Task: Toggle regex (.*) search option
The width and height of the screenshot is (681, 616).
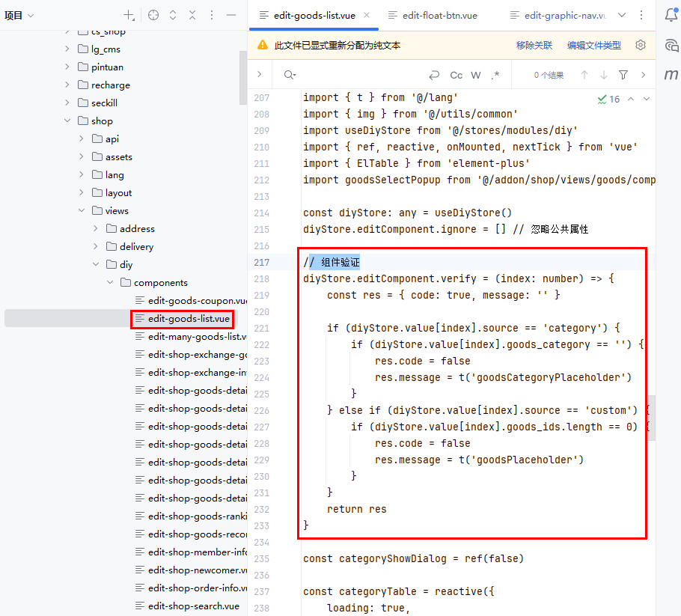Action: [x=495, y=75]
